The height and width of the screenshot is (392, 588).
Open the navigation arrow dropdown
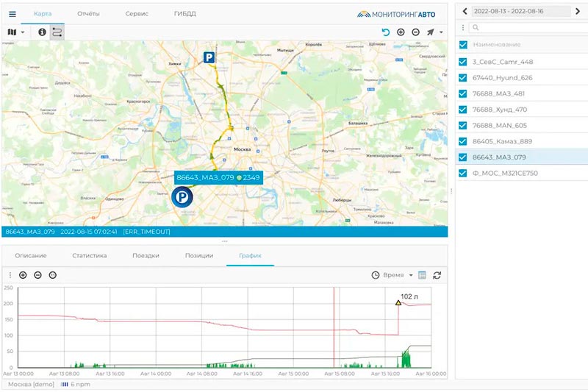pos(434,32)
